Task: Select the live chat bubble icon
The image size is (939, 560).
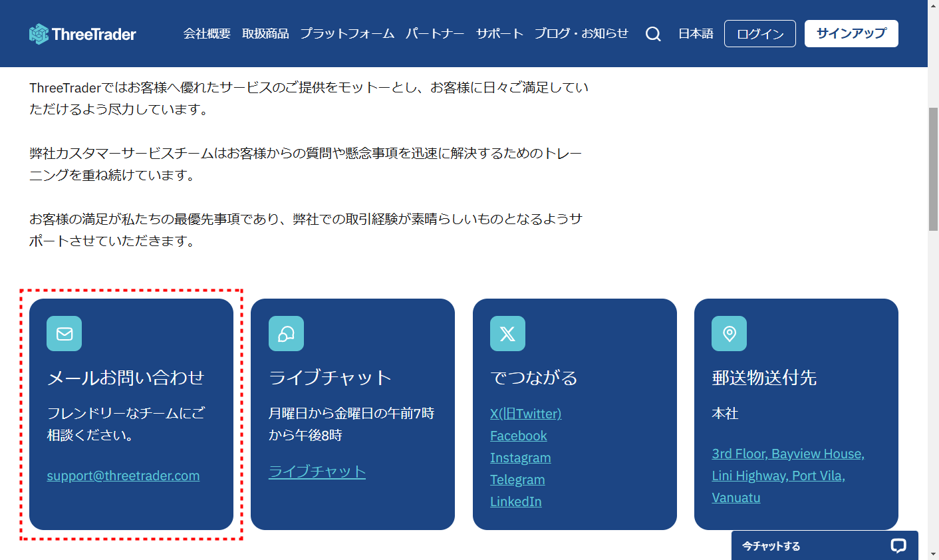Action: click(x=286, y=333)
